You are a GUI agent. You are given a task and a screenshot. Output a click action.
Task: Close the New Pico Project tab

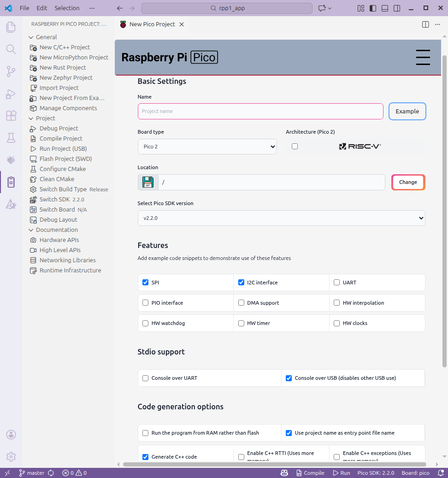tap(182, 24)
